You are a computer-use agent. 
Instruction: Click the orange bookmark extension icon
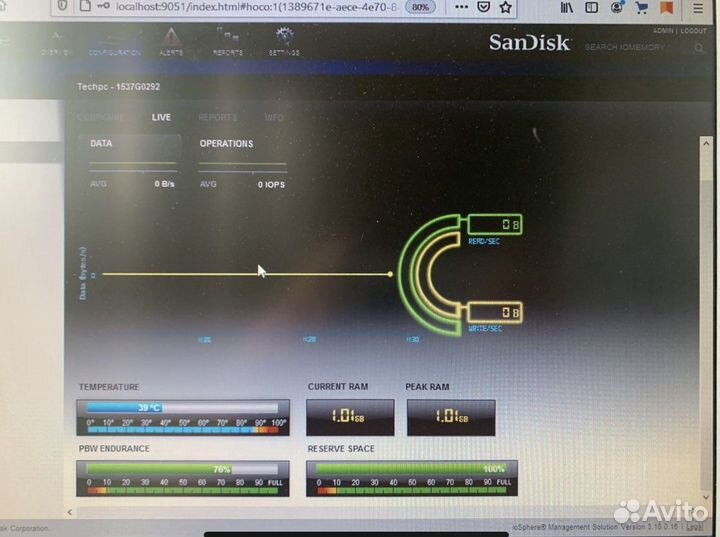point(667,7)
